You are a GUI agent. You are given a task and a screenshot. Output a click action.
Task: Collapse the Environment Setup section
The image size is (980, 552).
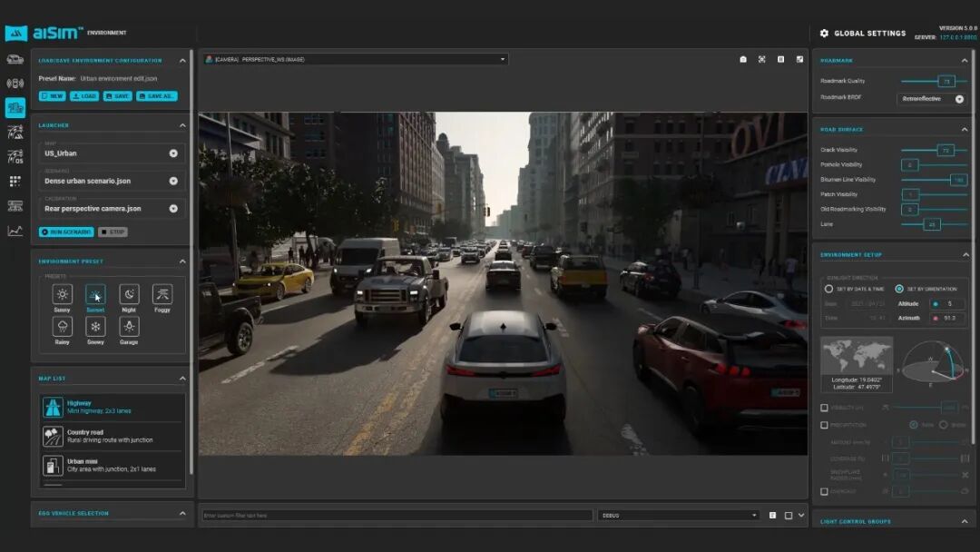click(x=965, y=255)
